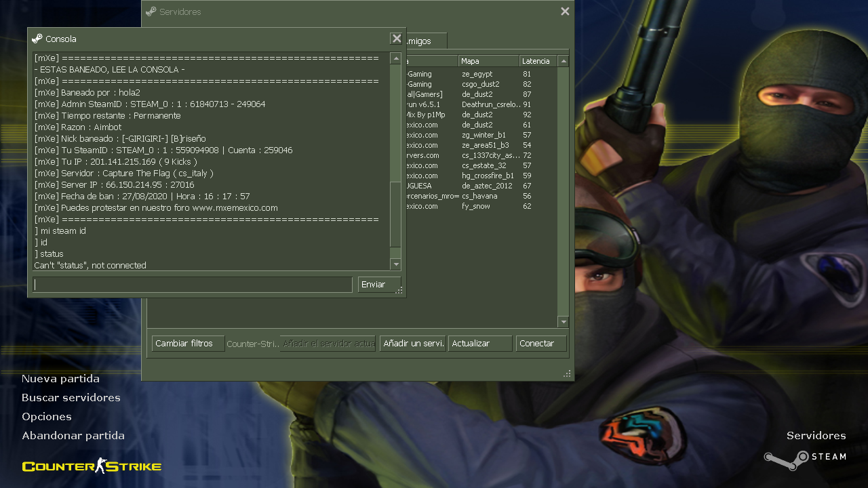Click the server list scrollbar up arrow
The image size is (868, 488).
pos(563,61)
